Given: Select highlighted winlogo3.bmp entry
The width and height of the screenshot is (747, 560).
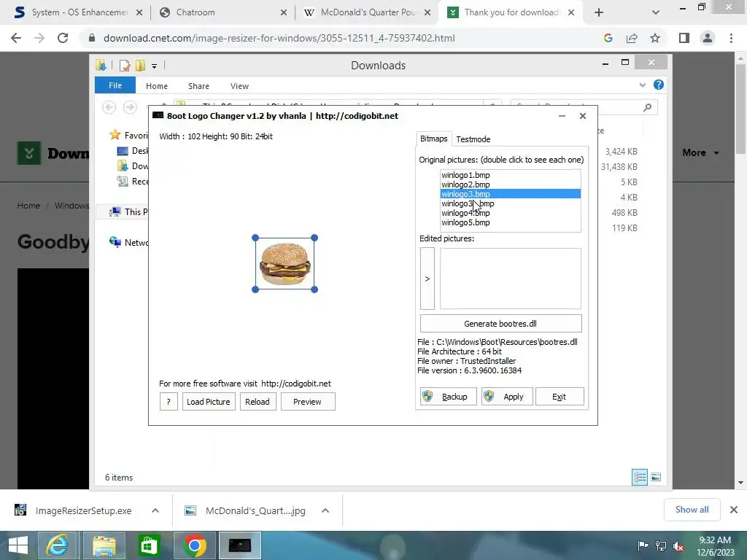Looking at the screenshot, I should click(510, 194).
